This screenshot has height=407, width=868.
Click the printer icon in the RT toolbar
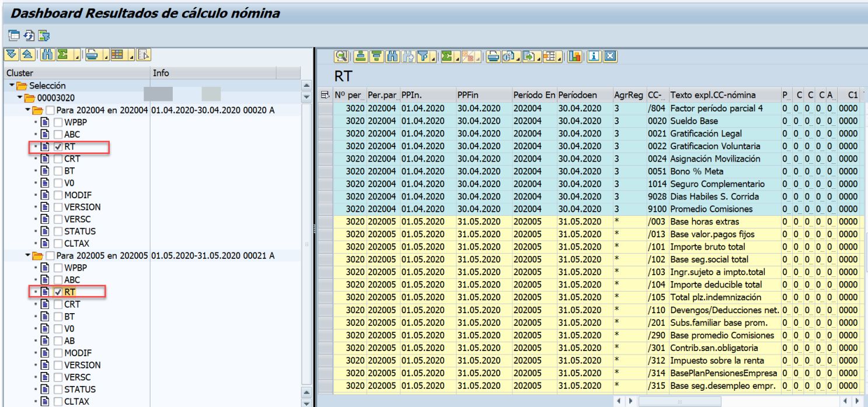point(494,57)
